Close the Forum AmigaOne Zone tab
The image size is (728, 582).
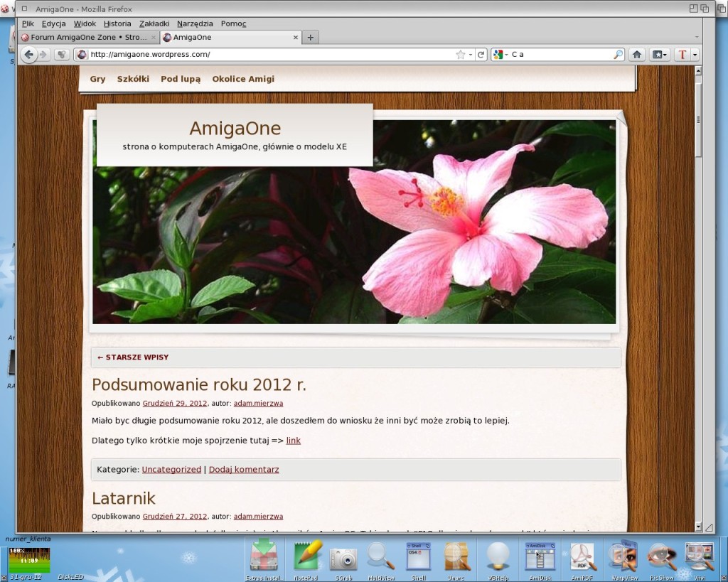[x=154, y=38]
